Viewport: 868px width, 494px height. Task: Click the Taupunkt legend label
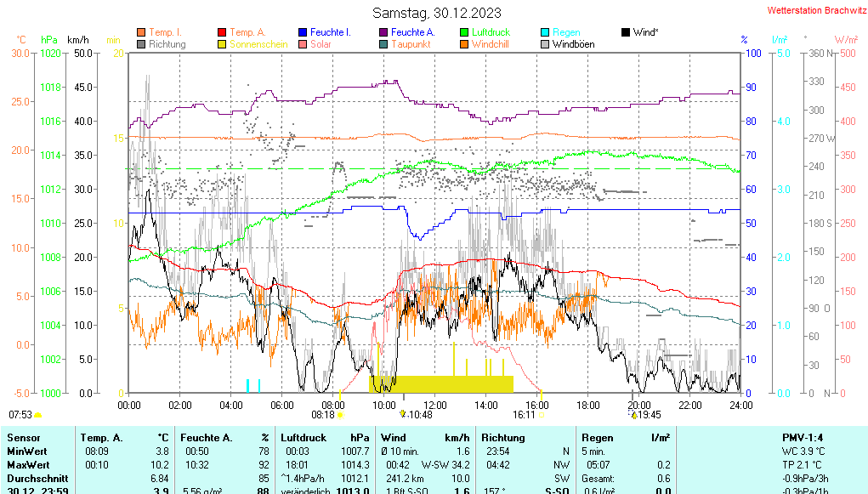tap(411, 44)
